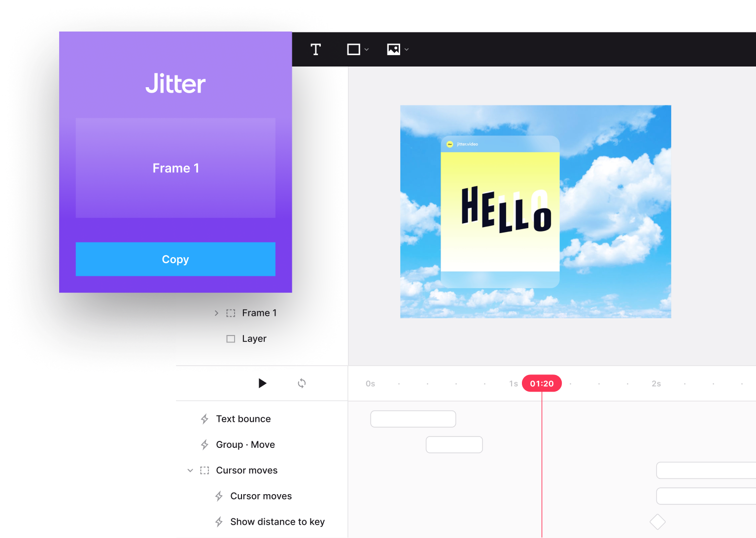Open the shape tool dropdown arrow

[367, 50]
